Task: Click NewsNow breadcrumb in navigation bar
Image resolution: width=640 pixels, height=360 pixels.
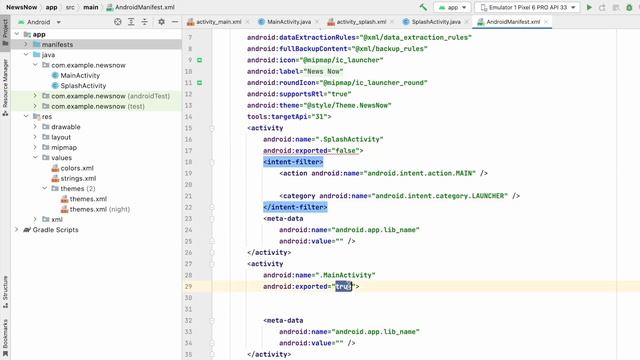Action: pos(21,7)
